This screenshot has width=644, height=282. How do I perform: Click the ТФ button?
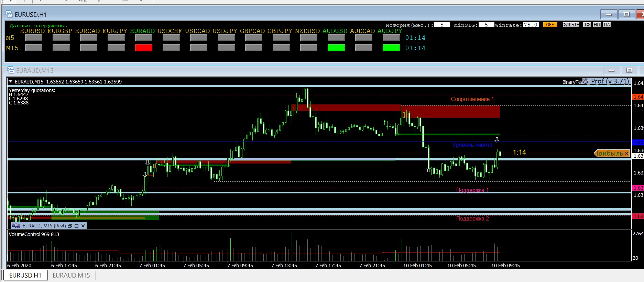pyautogui.click(x=587, y=25)
